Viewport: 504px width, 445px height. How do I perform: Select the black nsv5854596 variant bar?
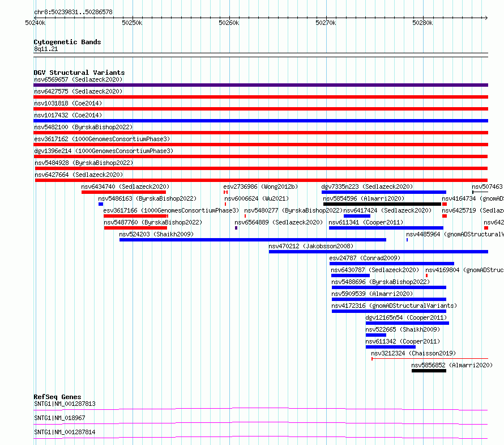pyautogui.click(x=382, y=204)
